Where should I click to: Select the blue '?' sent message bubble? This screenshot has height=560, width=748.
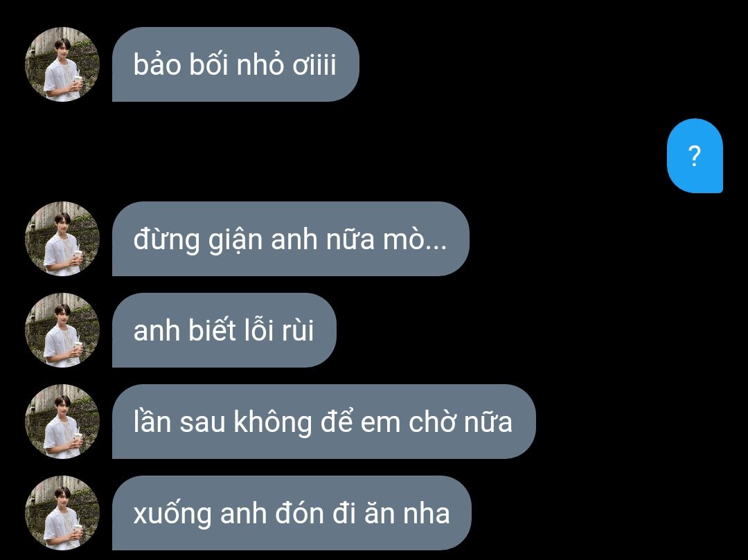(x=695, y=156)
